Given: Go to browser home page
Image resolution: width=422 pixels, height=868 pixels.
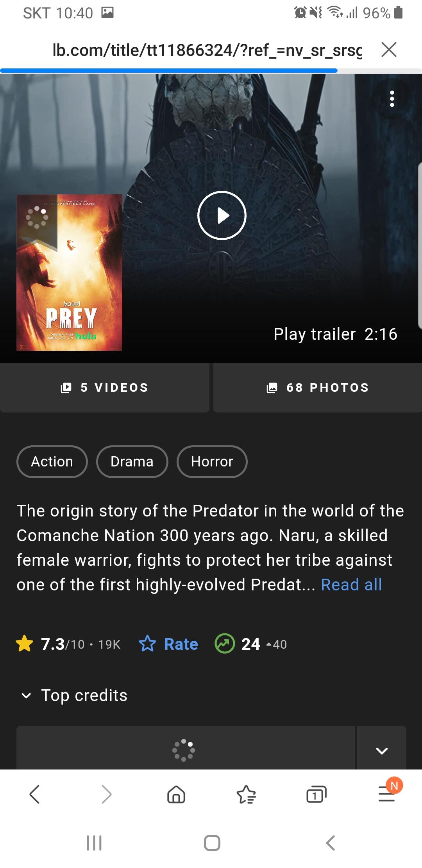Looking at the screenshot, I should pyautogui.click(x=176, y=794).
